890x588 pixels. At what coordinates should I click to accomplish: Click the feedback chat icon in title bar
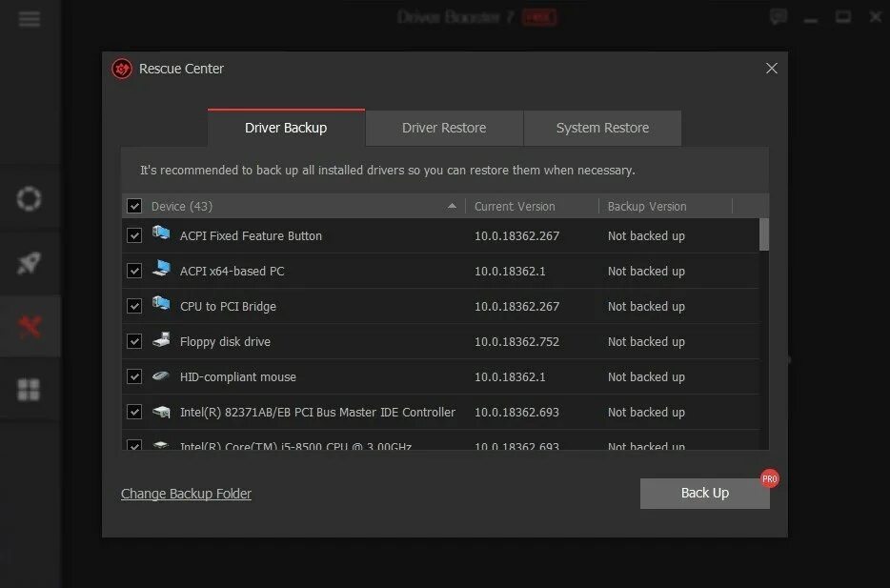pos(779,17)
